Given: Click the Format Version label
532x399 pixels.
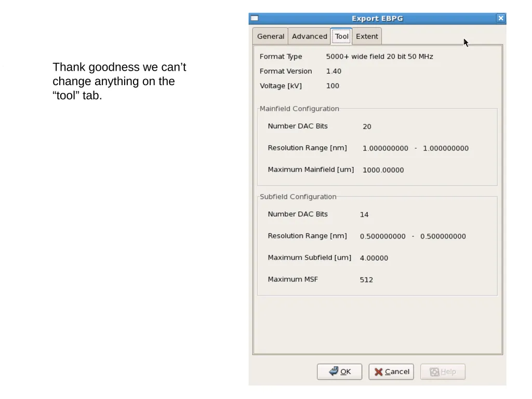Looking at the screenshot, I should tap(286, 71).
